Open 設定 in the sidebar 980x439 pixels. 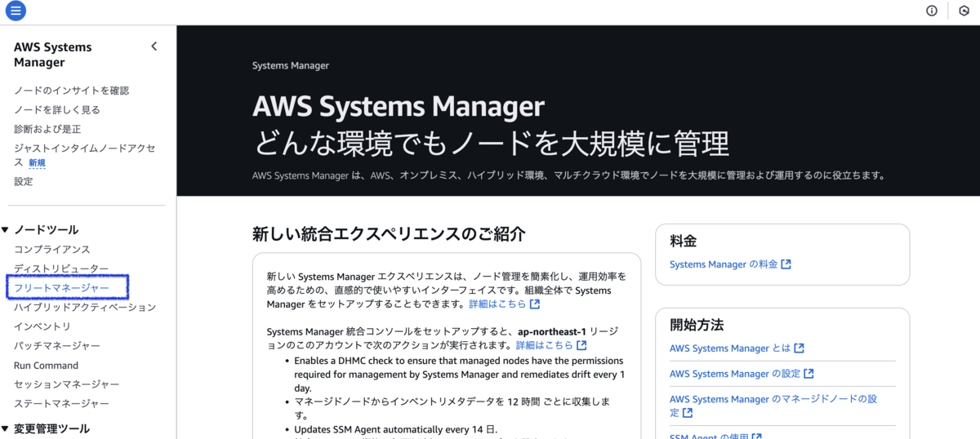(x=24, y=181)
